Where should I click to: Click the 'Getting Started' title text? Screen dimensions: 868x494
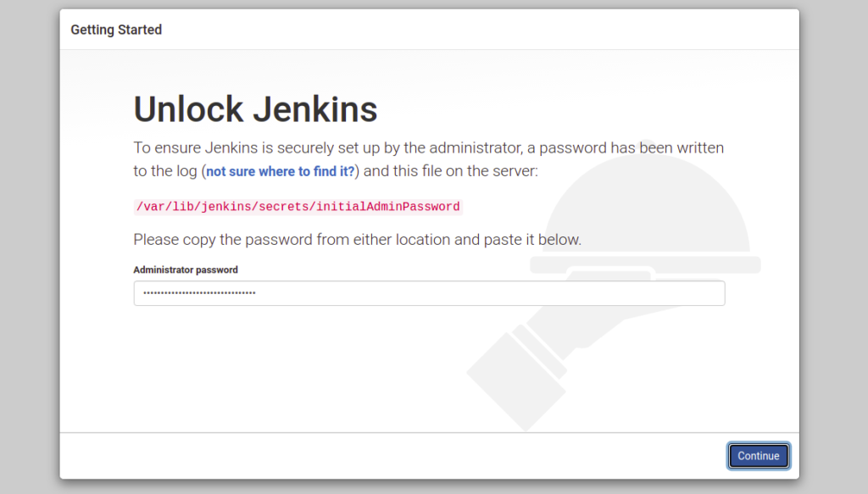116,30
